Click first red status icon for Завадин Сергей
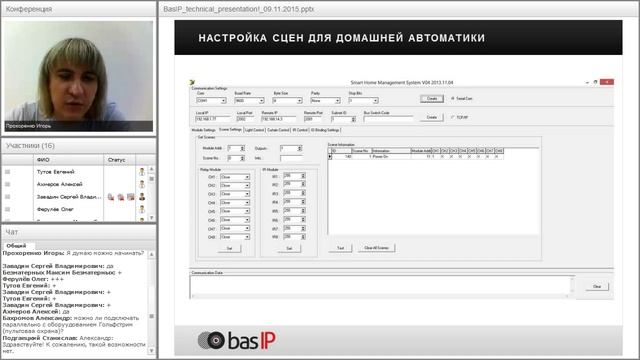Viewport: 640px width, 360px height. tap(111, 197)
